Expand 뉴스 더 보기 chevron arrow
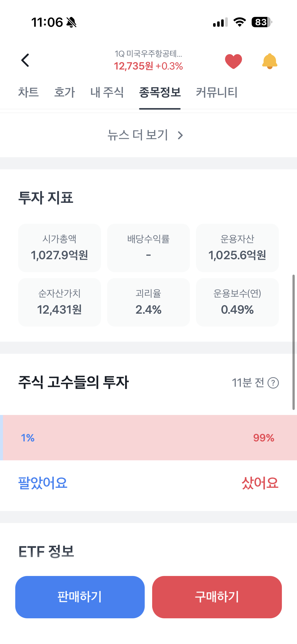This screenshot has width=297, height=644. 180,135
